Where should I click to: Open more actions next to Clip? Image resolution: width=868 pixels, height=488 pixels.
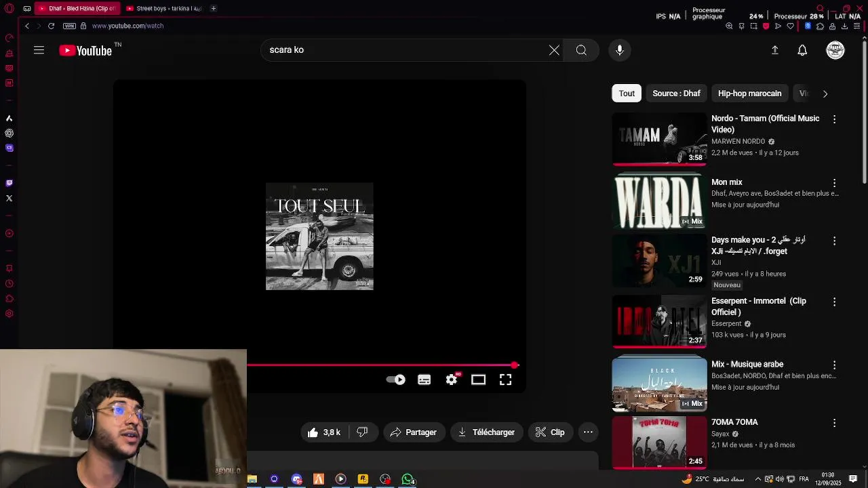click(588, 432)
